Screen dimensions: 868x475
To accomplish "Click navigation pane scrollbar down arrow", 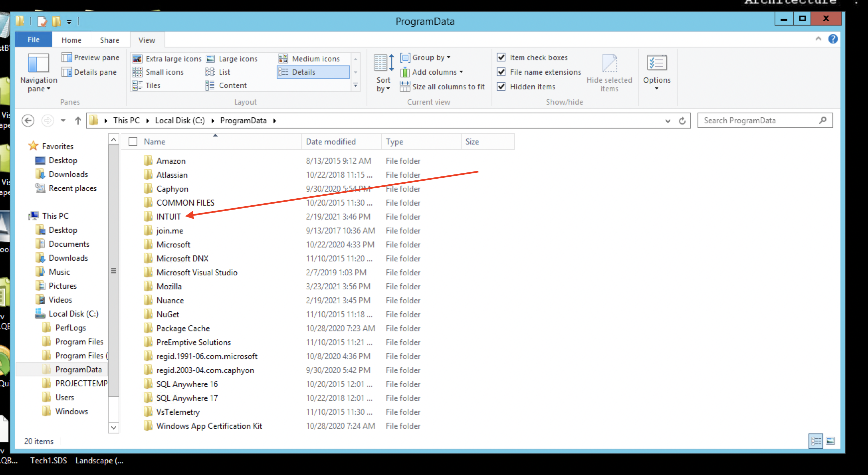I will click(x=114, y=427).
